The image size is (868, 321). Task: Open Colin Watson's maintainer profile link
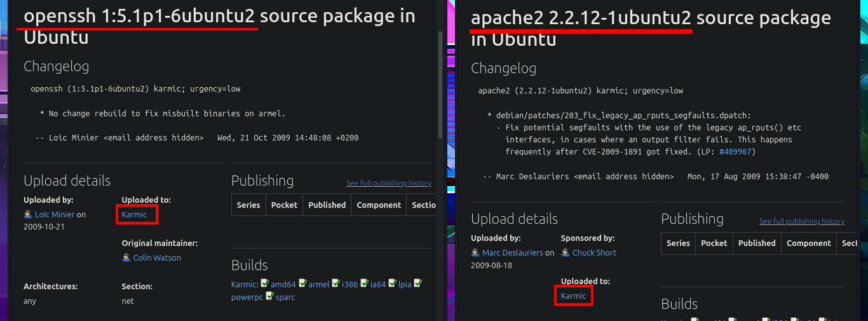point(157,258)
